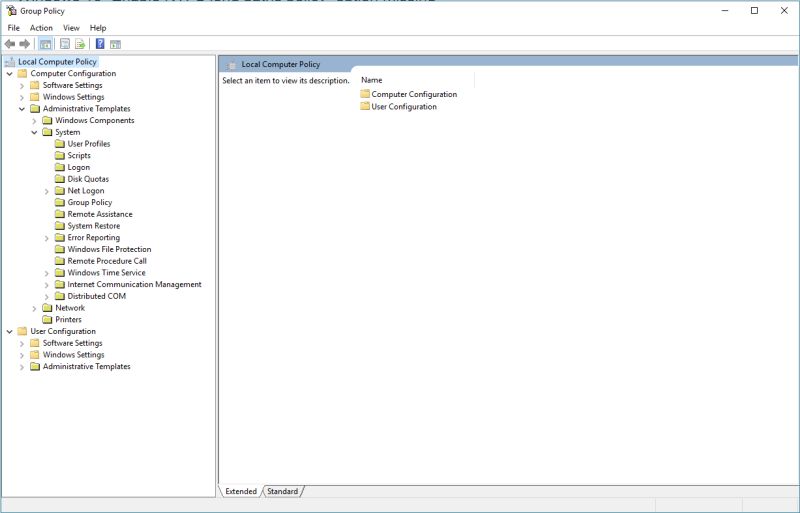This screenshot has width=800, height=513.
Task: Click Computer Configuration folder icon in right pane
Action: (365, 94)
